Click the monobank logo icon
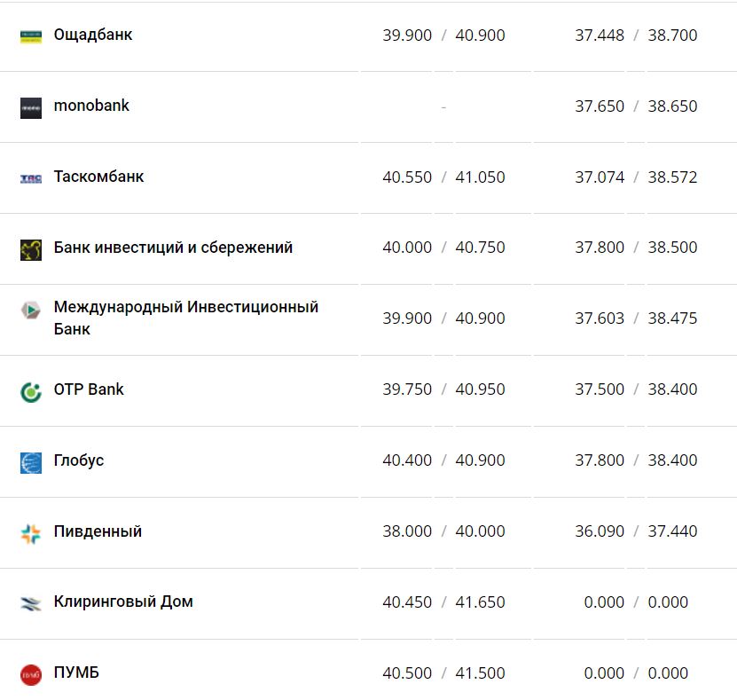 [31, 107]
